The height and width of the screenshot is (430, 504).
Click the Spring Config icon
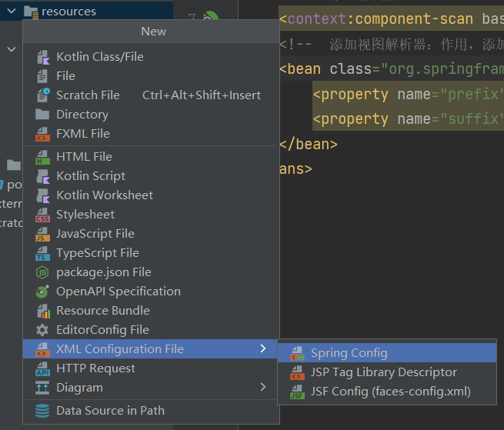(297, 353)
